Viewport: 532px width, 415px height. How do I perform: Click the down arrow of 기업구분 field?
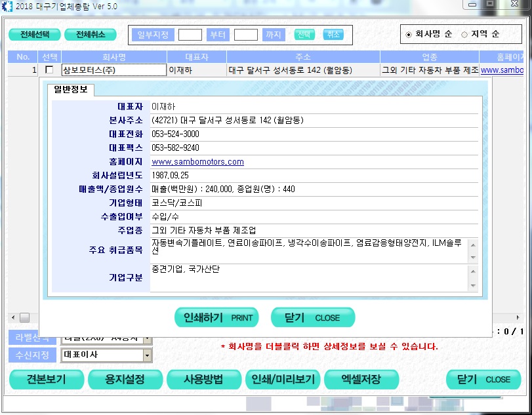click(473, 285)
